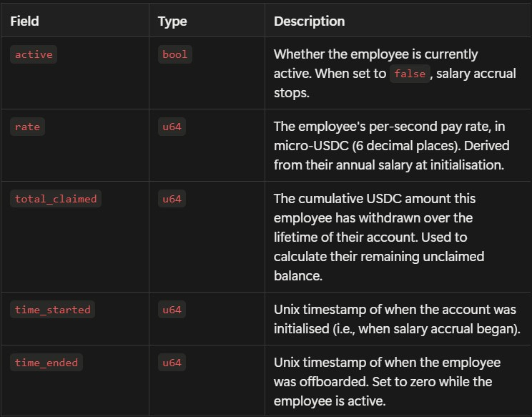Click the 'active' field code label
Viewport: 532px width, 417px height.
pos(34,54)
